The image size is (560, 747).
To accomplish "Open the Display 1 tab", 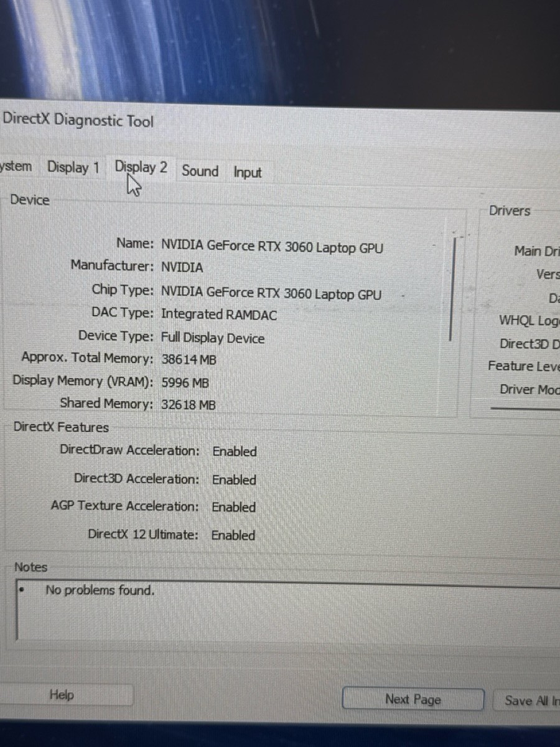I will [73, 167].
